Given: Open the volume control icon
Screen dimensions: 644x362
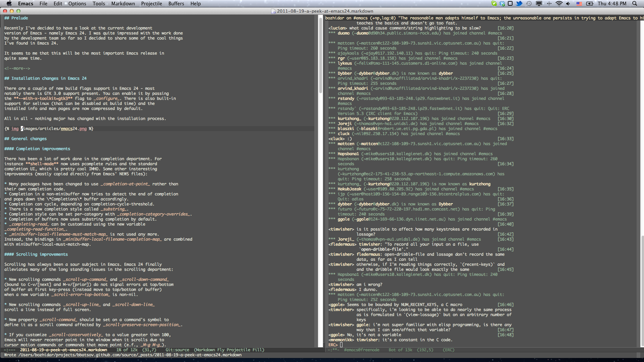Looking at the screenshot, I should tap(568, 4).
